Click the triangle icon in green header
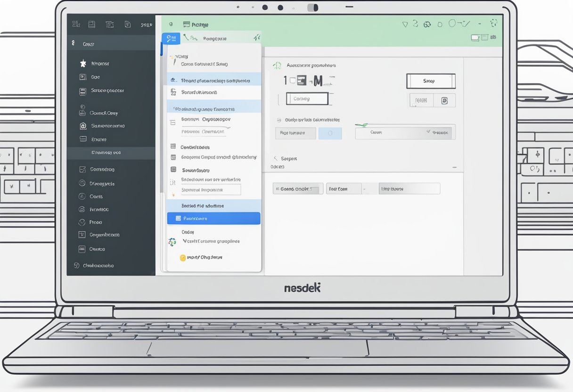The height and width of the screenshot is (392, 573). point(405,24)
